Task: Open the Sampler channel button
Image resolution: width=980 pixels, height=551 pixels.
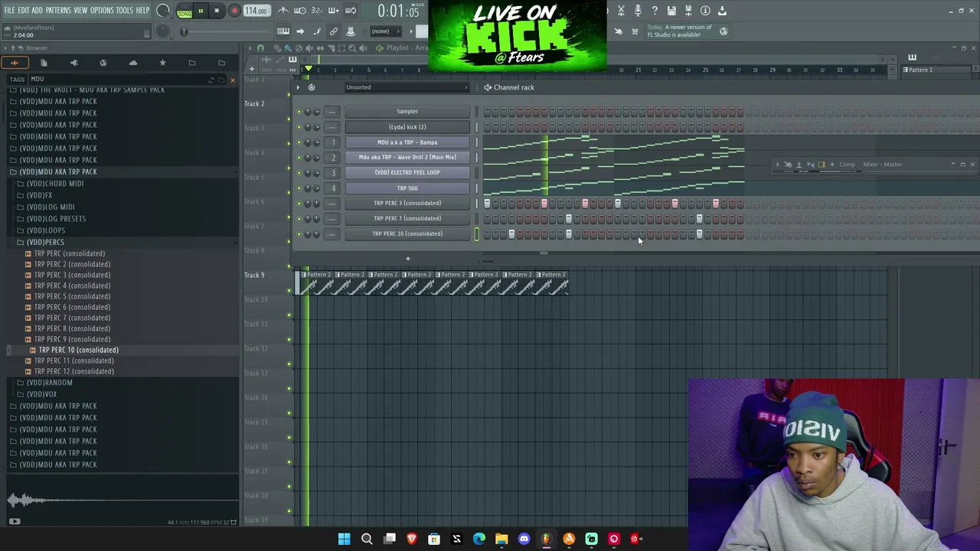Action: (x=407, y=112)
